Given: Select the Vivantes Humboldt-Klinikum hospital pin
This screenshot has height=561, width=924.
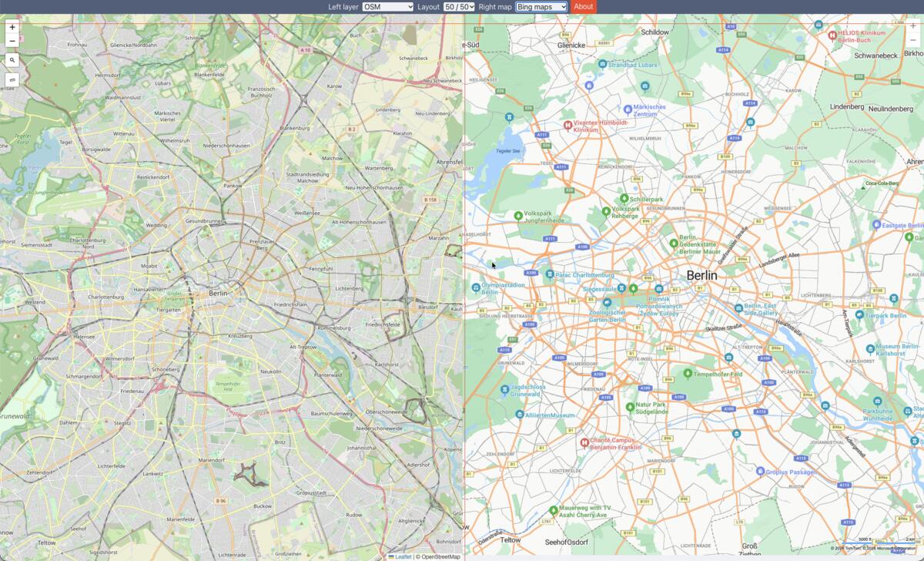Looking at the screenshot, I should pyautogui.click(x=567, y=125).
